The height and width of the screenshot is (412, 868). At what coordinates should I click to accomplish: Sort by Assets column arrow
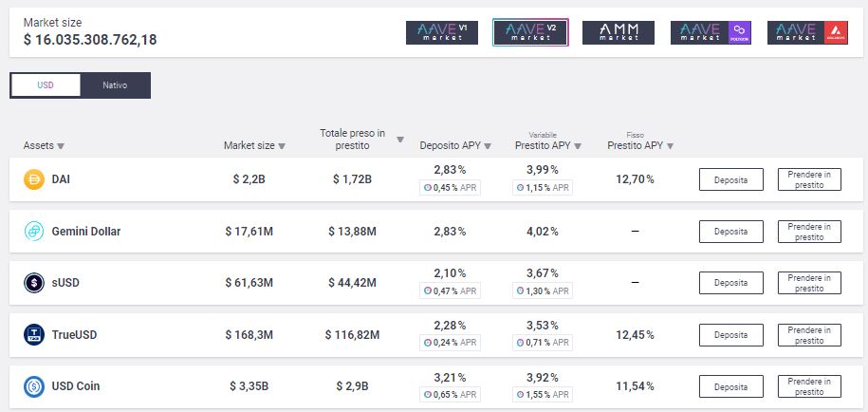tap(61, 146)
